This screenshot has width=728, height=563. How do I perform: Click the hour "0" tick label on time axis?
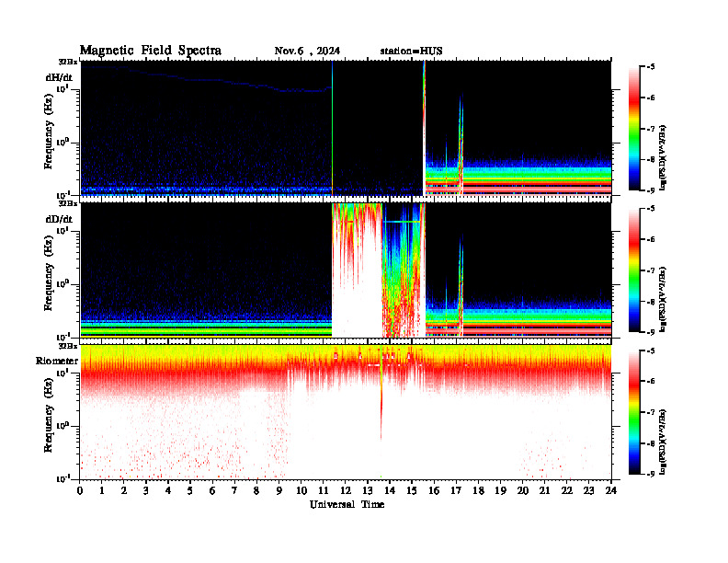click(80, 491)
